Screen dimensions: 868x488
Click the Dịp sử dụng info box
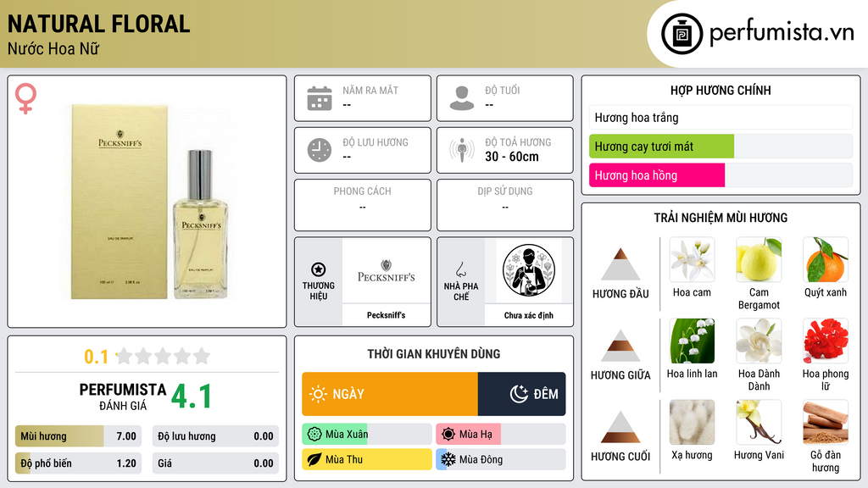(505, 205)
